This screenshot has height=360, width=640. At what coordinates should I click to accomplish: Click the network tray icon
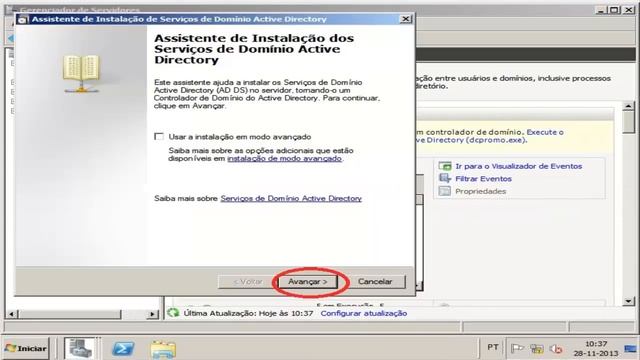[x=537, y=349]
